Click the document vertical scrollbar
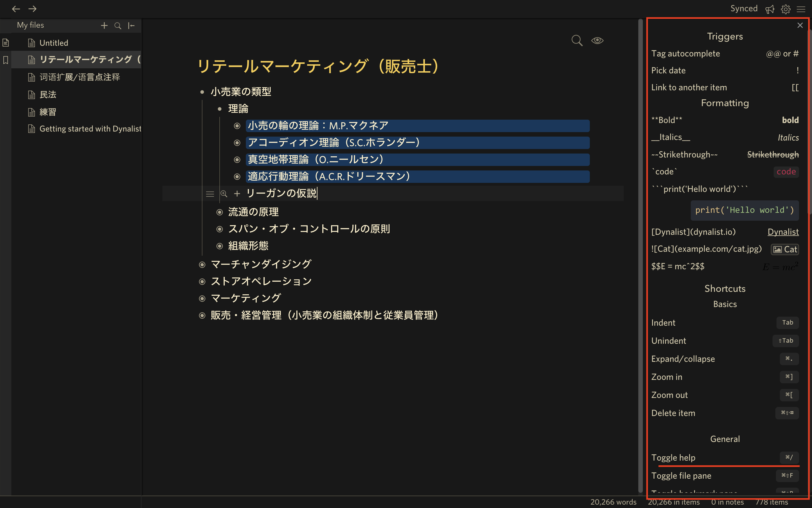The width and height of the screenshot is (812, 508). [x=640, y=255]
